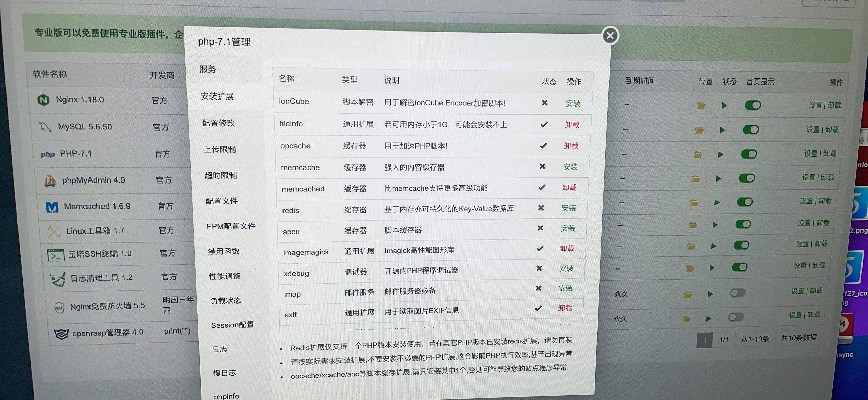Open 设置 for Nginx 1.18.0 row
This screenshot has width=868, height=400.
pyautogui.click(x=816, y=105)
